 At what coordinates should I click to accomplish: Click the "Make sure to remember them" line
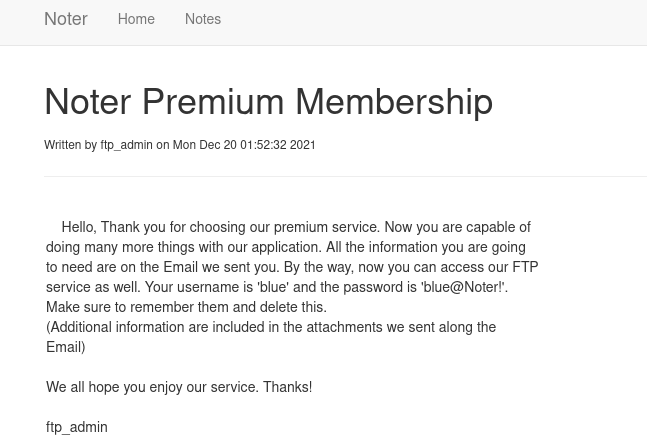point(186,307)
